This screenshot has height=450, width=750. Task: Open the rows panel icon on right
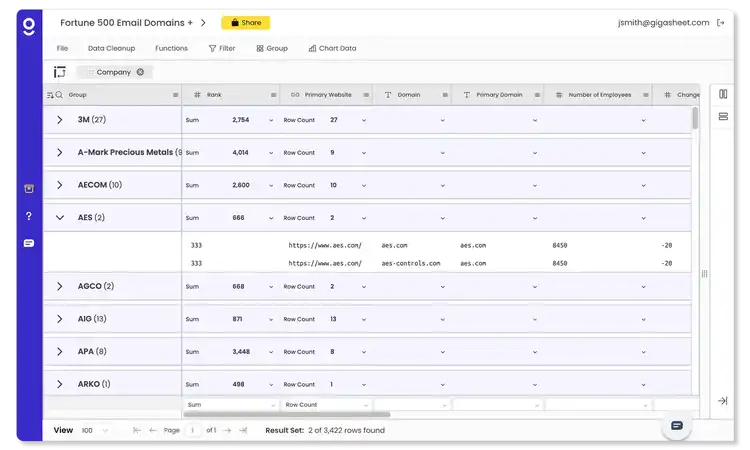[x=723, y=116]
